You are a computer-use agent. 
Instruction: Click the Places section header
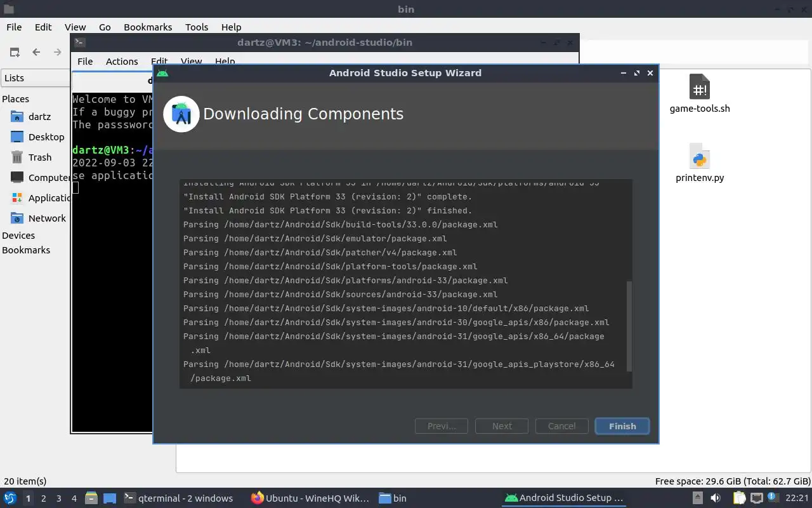point(15,98)
